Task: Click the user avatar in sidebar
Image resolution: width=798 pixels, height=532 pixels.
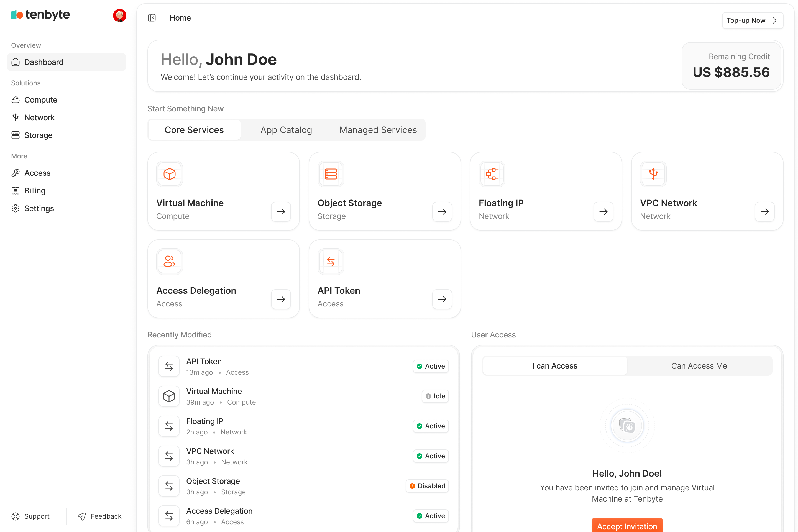Action: 119,16
